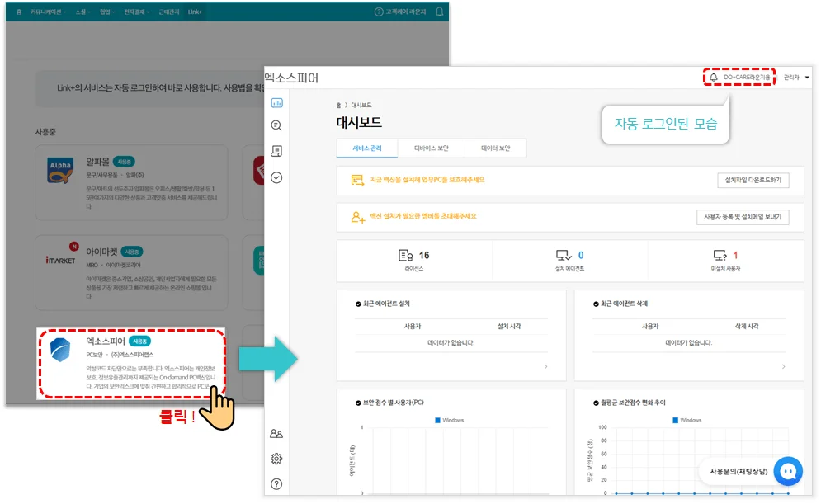Expand recent agent install list chevron
The height and width of the screenshot is (504, 821).
[x=546, y=366]
